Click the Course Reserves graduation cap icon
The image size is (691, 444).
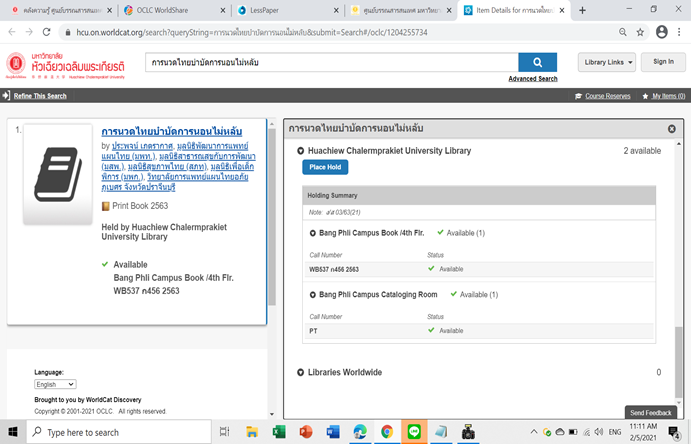pyautogui.click(x=578, y=96)
